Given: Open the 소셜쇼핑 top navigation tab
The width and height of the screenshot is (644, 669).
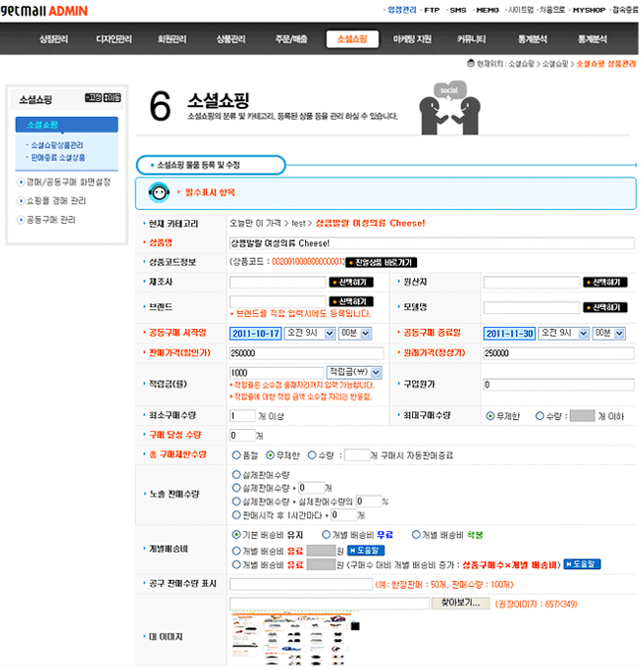Looking at the screenshot, I should pyautogui.click(x=352, y=39).
